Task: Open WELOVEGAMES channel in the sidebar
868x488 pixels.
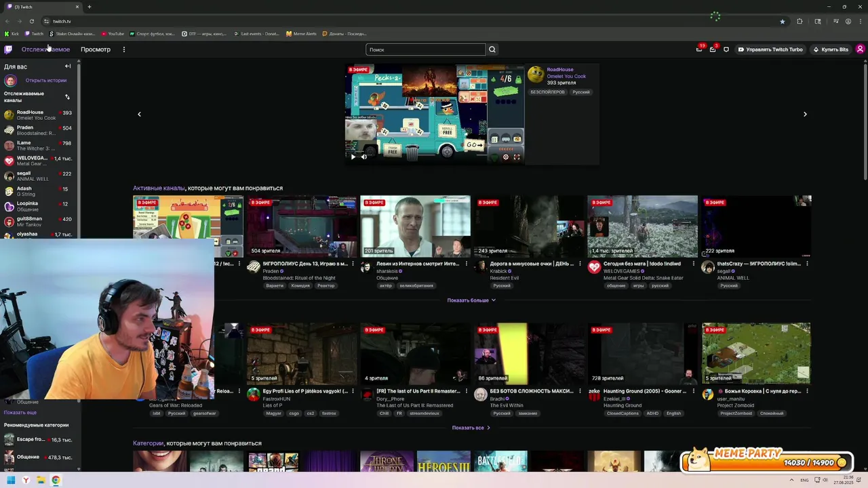Action: click(x=39, y=161)
